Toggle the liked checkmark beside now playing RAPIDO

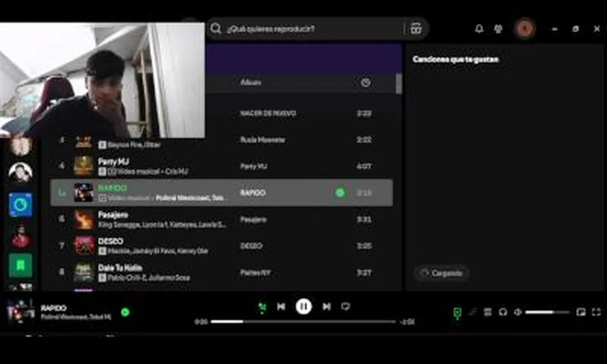(125, 312)
